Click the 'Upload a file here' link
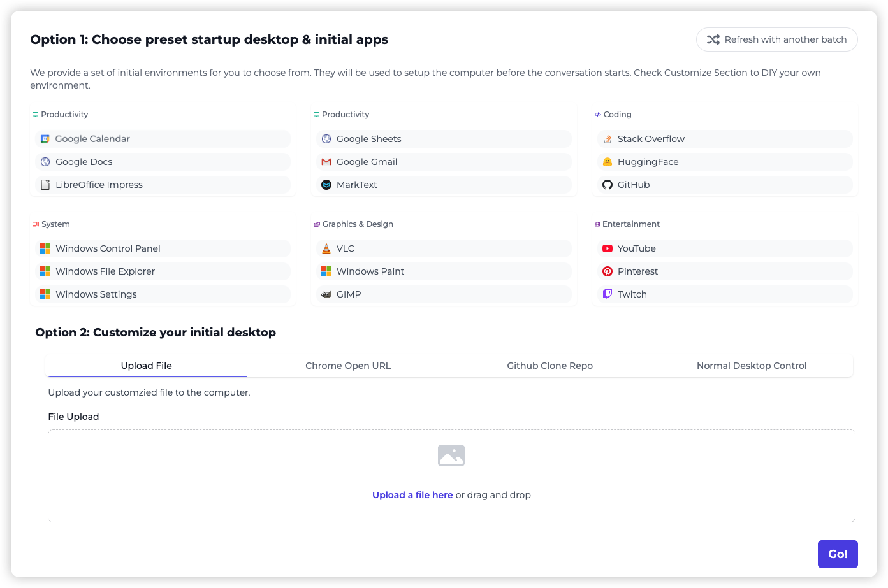Image resolution: width=888 pixels, height=588 pixels. point(412,495)
